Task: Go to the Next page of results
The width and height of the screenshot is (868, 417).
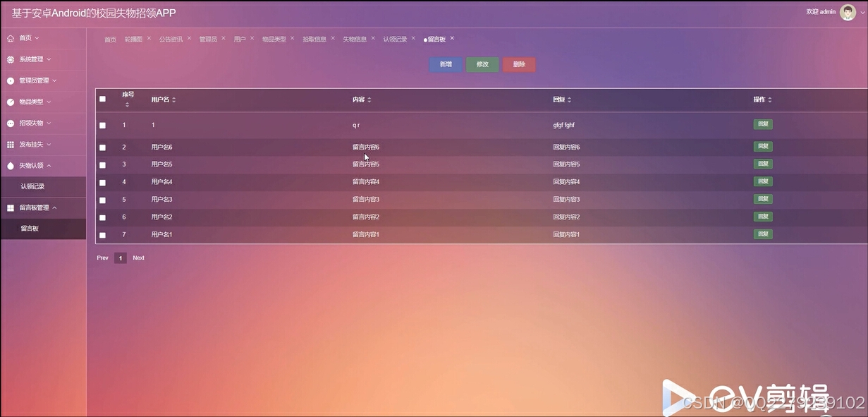Action: tap(138, 258)
